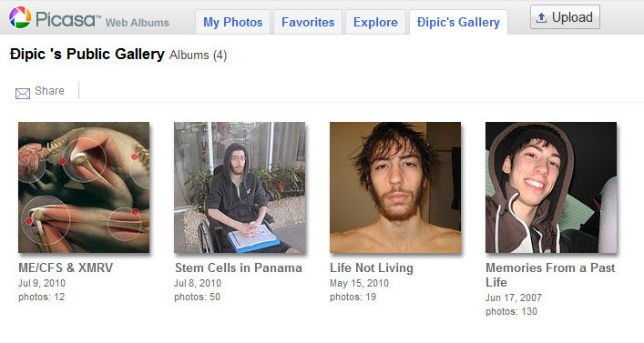The height and width of the screenshot is (343, 644).
Task: Click the Stem Cells in Panama title
Action: 239,267
